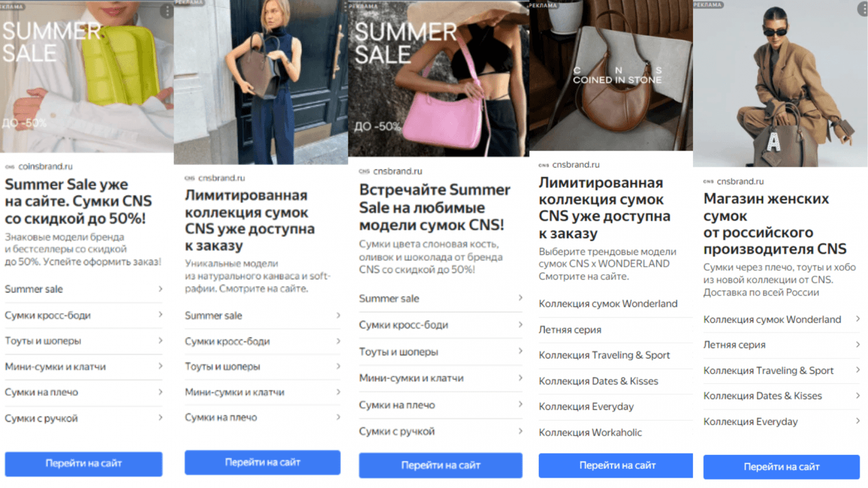Click the photo of woman holding brown tote
This screenshot has height=488, width=868.
point(260,82)
